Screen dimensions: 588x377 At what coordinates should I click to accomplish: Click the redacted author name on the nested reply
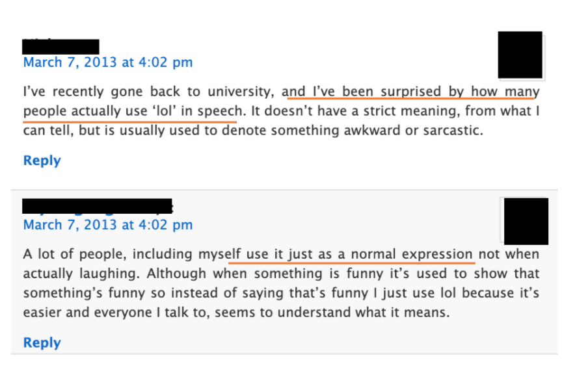(x=98, y=207)
